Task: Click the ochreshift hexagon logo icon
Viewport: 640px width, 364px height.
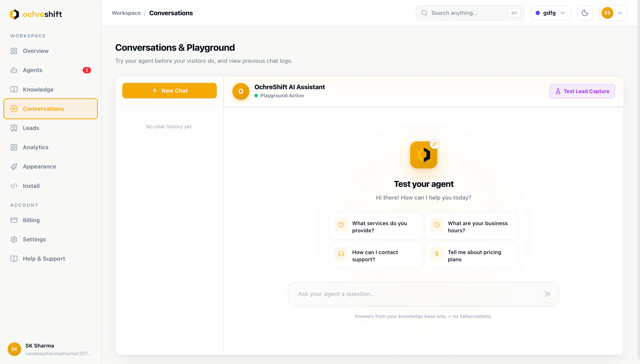Action: coord(14,14)
